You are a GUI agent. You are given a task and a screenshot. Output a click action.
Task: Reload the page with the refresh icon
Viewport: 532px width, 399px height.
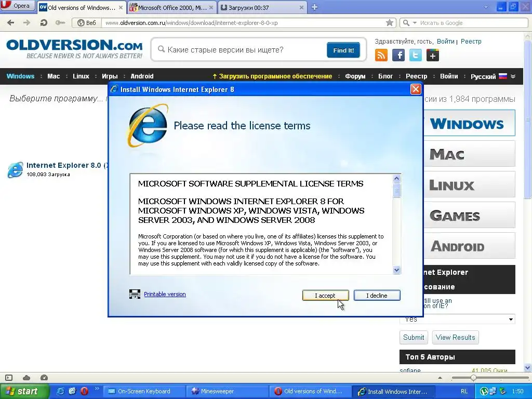pyautogui.click(x=44, y=23)
